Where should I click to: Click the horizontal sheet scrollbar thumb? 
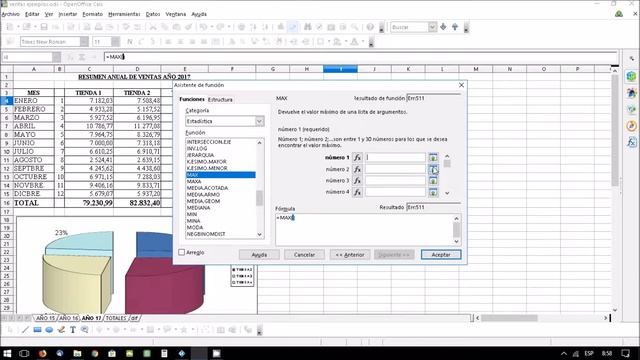pyautogui.click(x=509, y=318)
